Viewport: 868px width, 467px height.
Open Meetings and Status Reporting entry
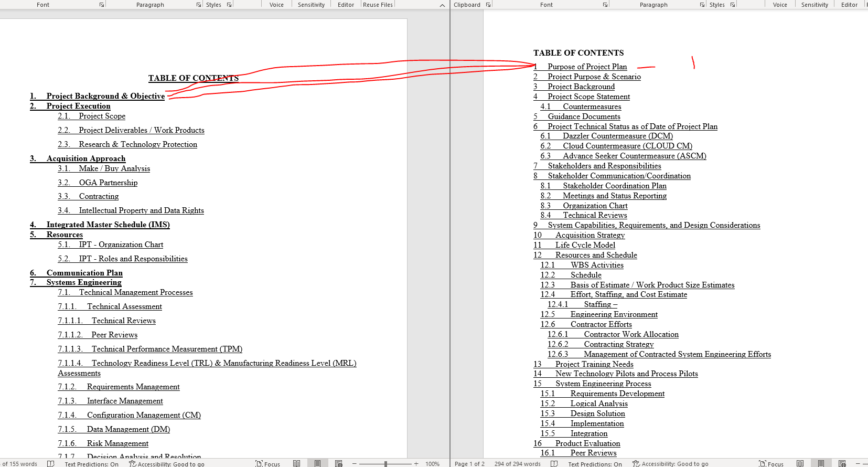coord(604,196)
